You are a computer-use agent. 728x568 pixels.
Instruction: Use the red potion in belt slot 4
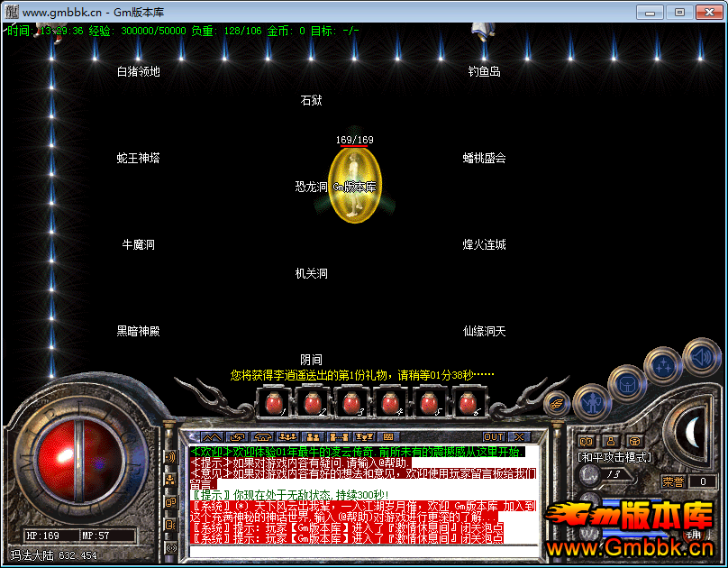pyautogui.click(x=390, y=403)
